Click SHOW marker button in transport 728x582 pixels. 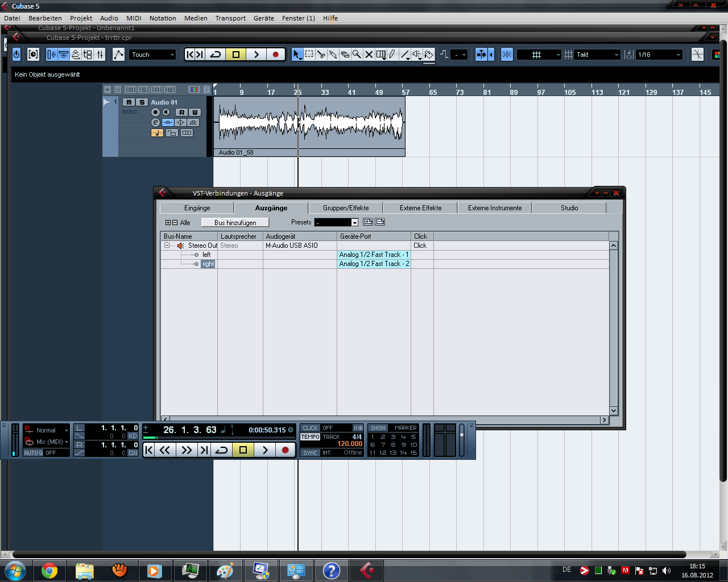(x=378, y=427)
